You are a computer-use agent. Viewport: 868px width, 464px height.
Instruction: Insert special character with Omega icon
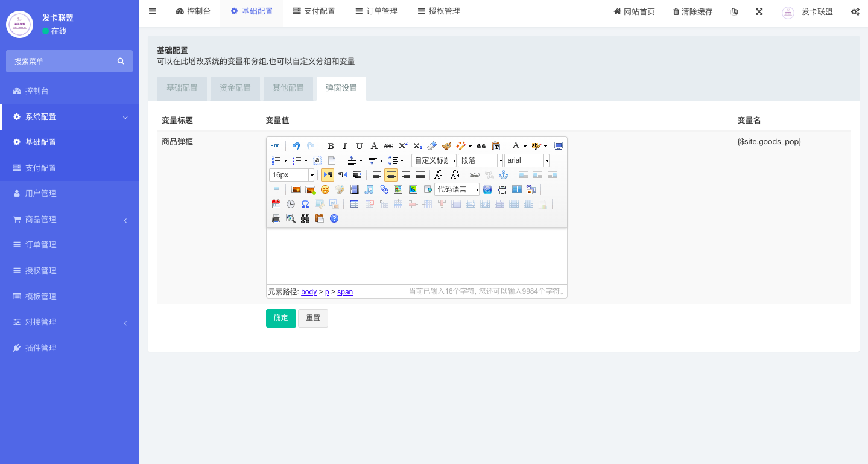pyautogui.click(x=305, y=204)
